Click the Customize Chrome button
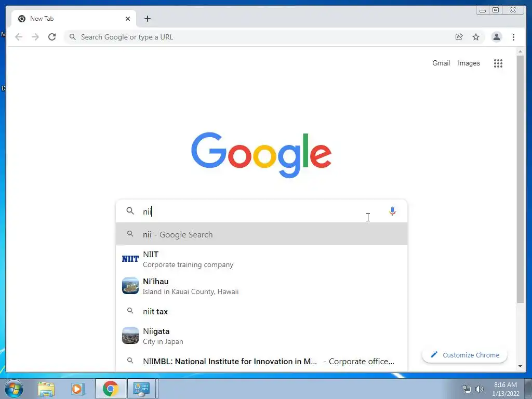Image resolution: width=532 pixels, height=399 pixels. pyautogui.click(x=465, y=355)
